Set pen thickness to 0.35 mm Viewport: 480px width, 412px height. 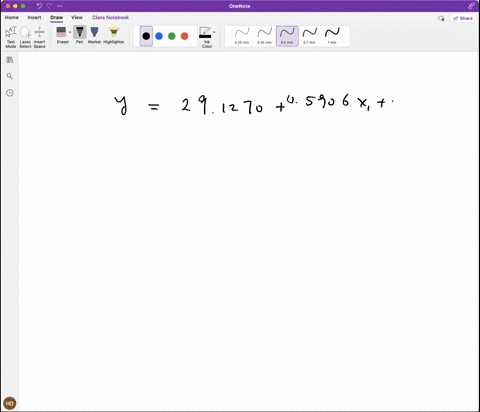pyautogui.click(x=264, y=36)
